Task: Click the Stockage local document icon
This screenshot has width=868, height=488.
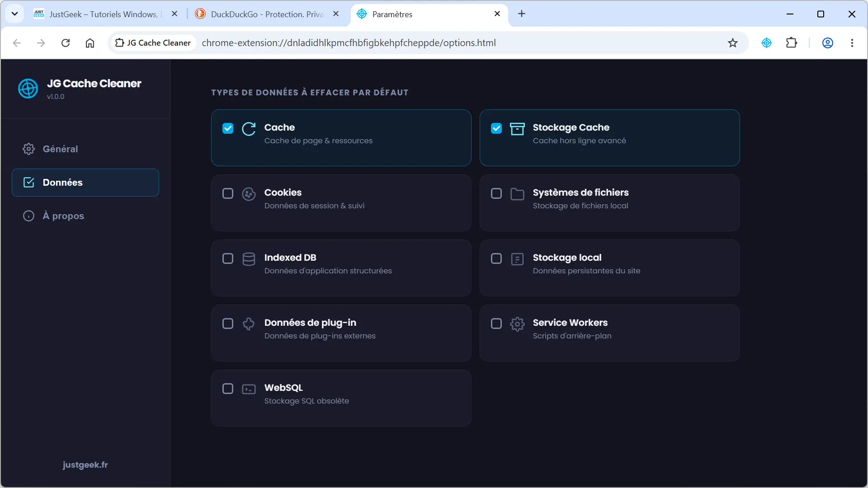Action: click(517, 259)
